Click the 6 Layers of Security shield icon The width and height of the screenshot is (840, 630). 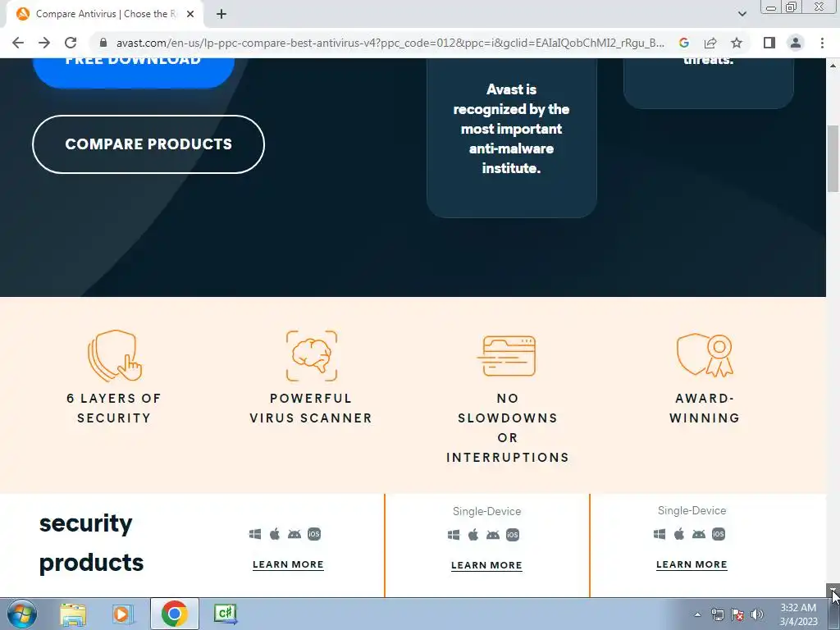(x=114, y=356)
